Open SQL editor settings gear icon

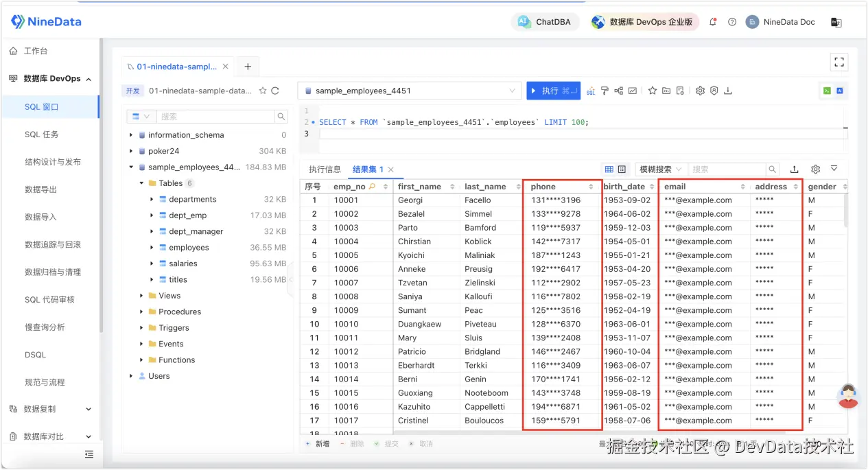[x=700, y=91]
